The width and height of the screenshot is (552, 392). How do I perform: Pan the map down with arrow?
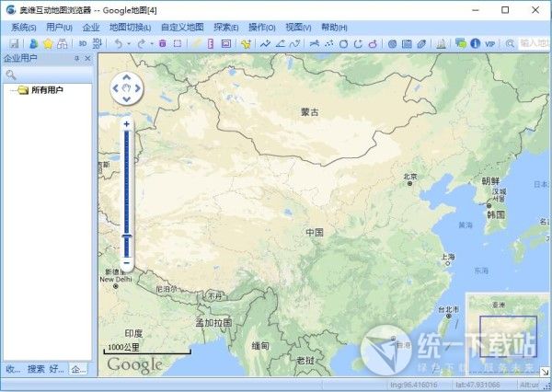coord(127,99)
